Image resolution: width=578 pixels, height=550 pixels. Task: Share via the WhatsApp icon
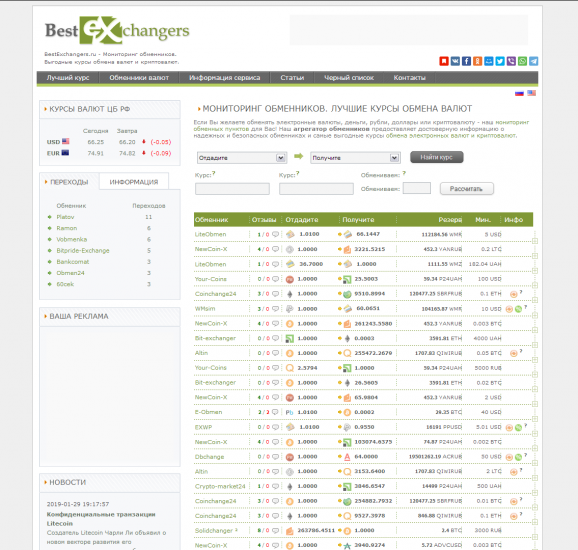[522, 61]
